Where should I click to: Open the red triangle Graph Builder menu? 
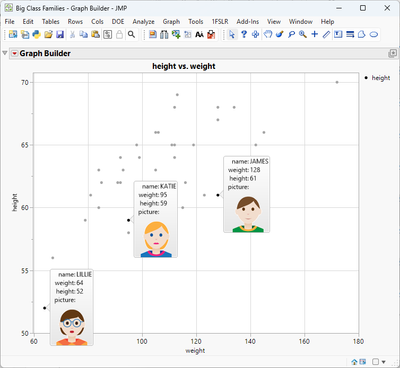(14, 53)
